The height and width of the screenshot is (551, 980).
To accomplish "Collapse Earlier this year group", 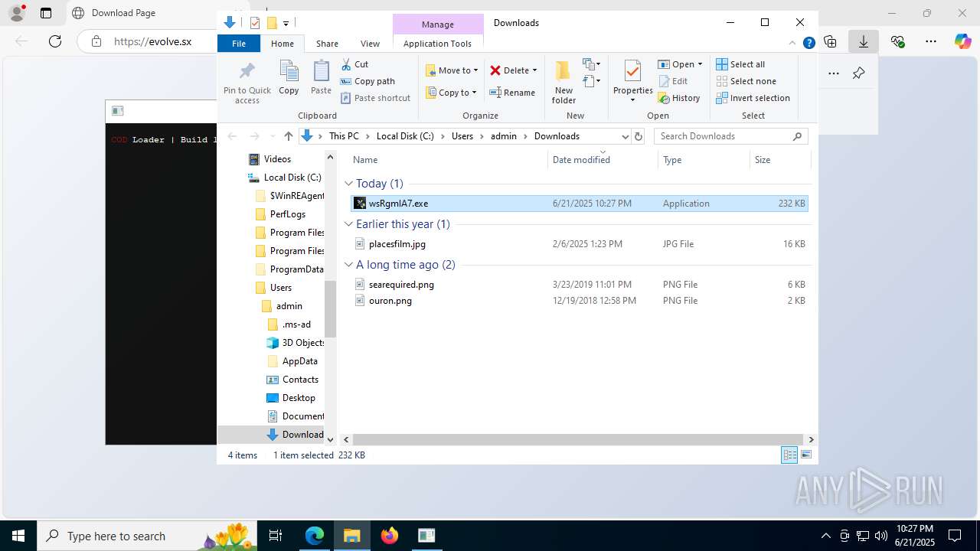I will 348,224.
